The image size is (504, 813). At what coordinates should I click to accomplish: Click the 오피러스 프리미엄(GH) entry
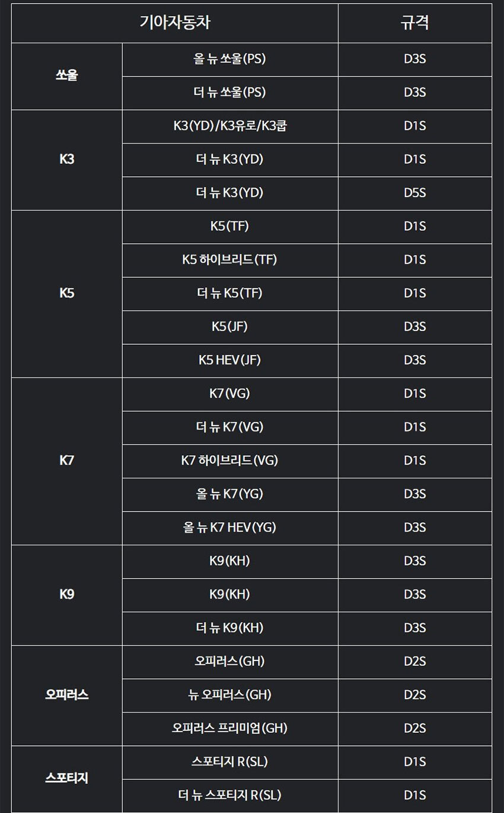[x=229, y=728]
